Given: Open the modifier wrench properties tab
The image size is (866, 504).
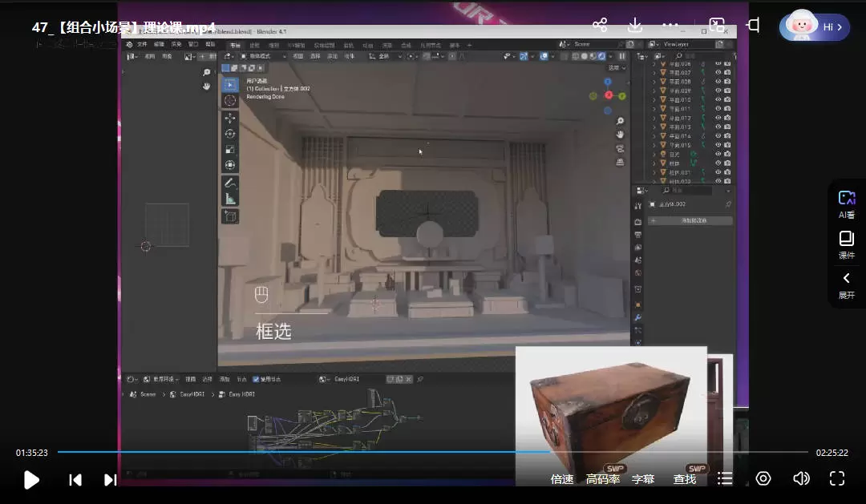Looking at the screenshot, I should click(638, 317).
